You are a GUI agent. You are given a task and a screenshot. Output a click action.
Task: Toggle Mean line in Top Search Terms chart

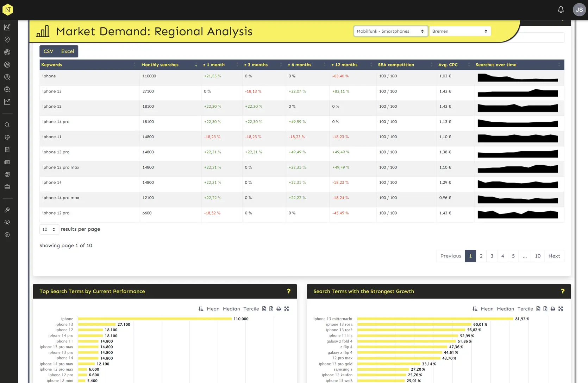[x=213, y=309]
